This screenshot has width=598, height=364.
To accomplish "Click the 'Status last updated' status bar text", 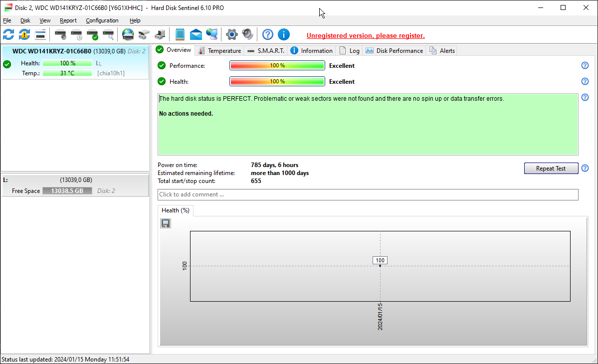I will [65, 360].
